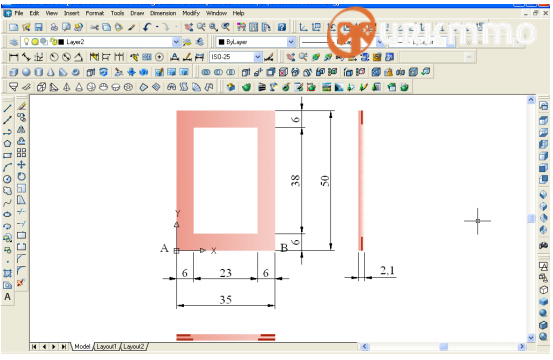
Task: Toggle Layer2 lightbulb on/off icon
Action: (x=26, y=42)
